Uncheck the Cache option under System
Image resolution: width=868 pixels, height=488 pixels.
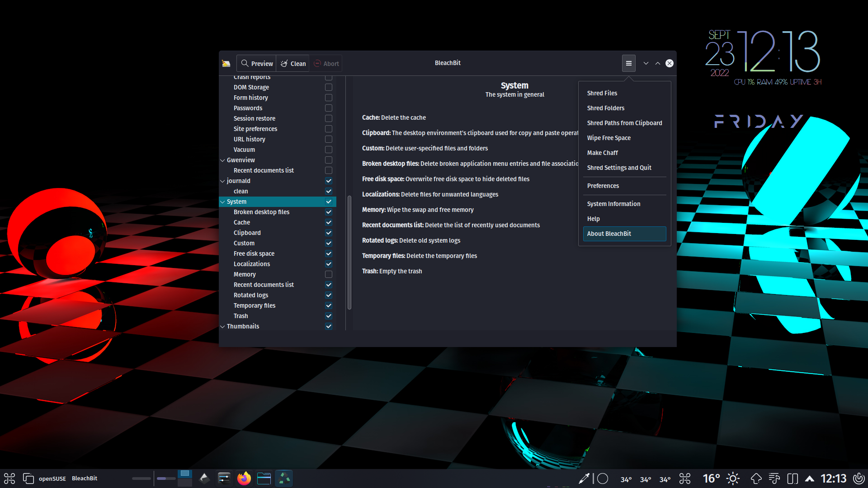(329, 222)
